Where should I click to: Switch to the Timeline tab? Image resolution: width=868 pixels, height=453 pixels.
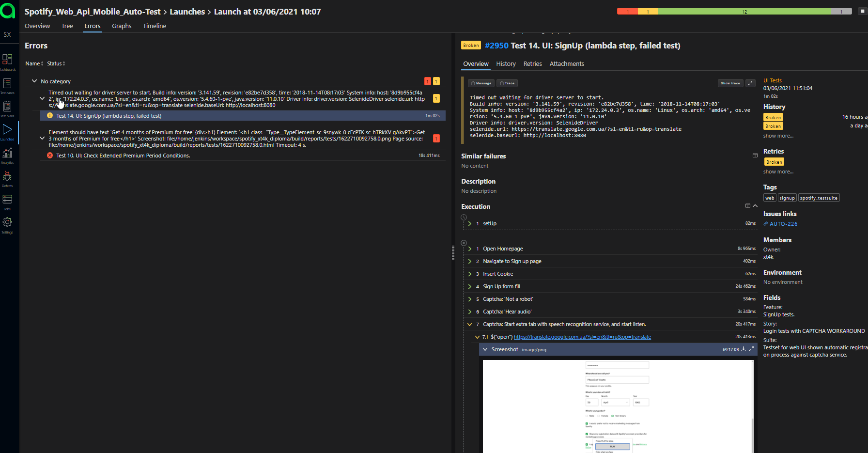(154, 26)
